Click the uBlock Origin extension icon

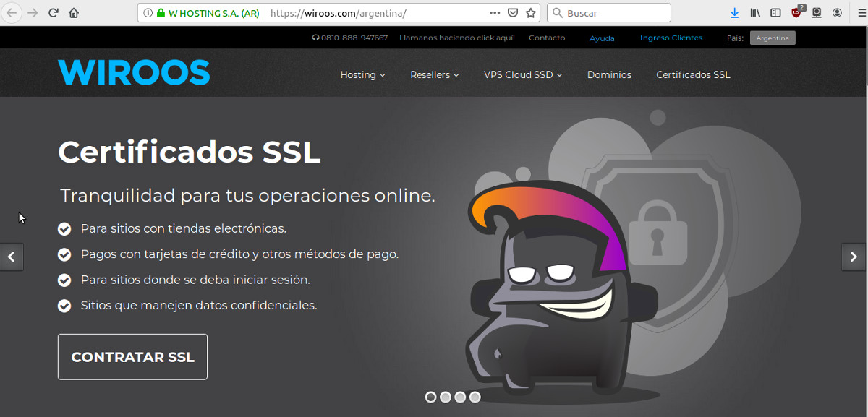796,13
